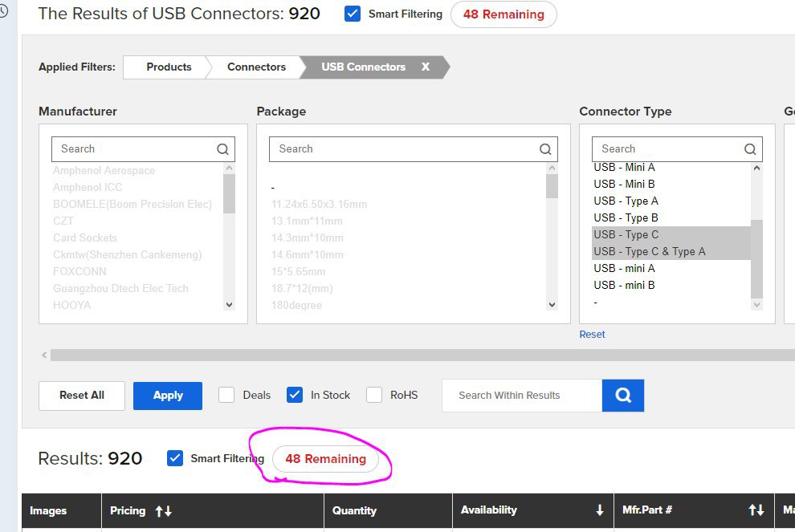Screen dimensions: 795x532
Task: Uncheck the In Stock checkbox
Action: click(295, 396)
